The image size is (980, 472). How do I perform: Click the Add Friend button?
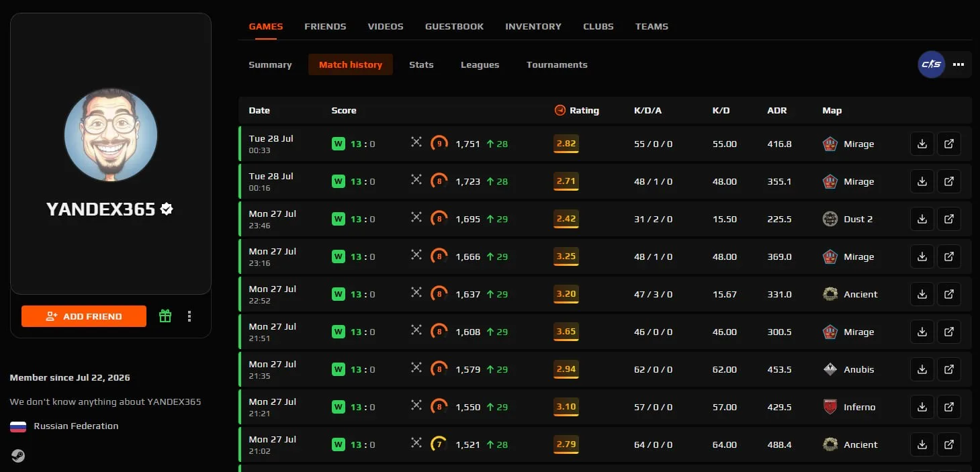[84, 316]
